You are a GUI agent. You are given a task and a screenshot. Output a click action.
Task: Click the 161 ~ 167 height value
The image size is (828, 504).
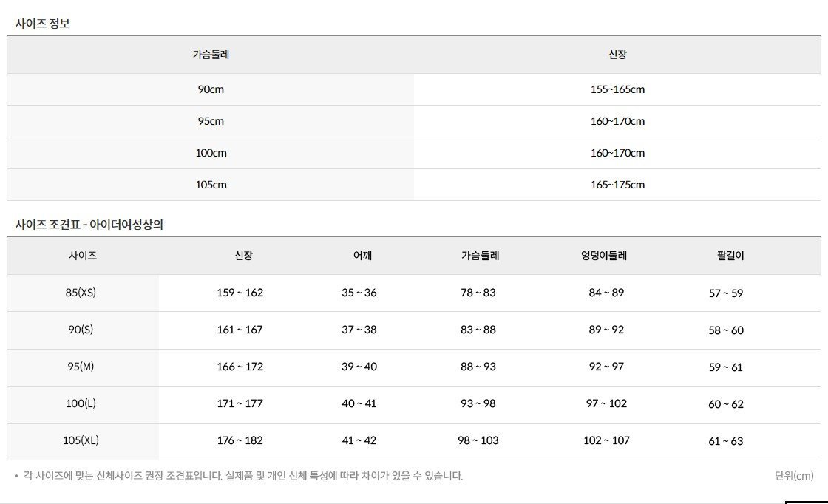pyautogui.click(x=240, y=330)
